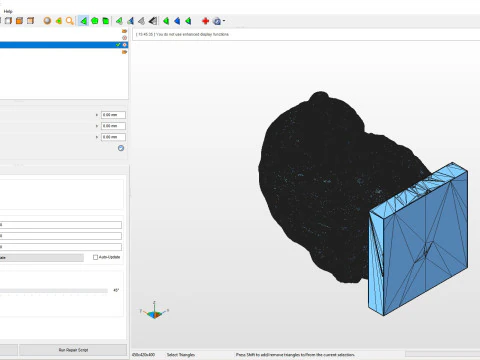Choose the green pentagon Select Surfaces tool
Viewport: 480px width, 360px height.
pos(95,21)
